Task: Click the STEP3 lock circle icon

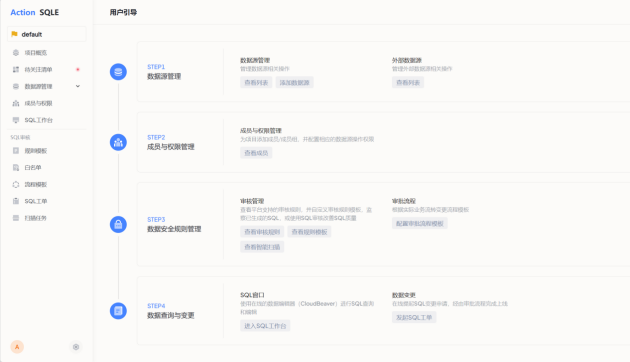Action: [118, 224]
